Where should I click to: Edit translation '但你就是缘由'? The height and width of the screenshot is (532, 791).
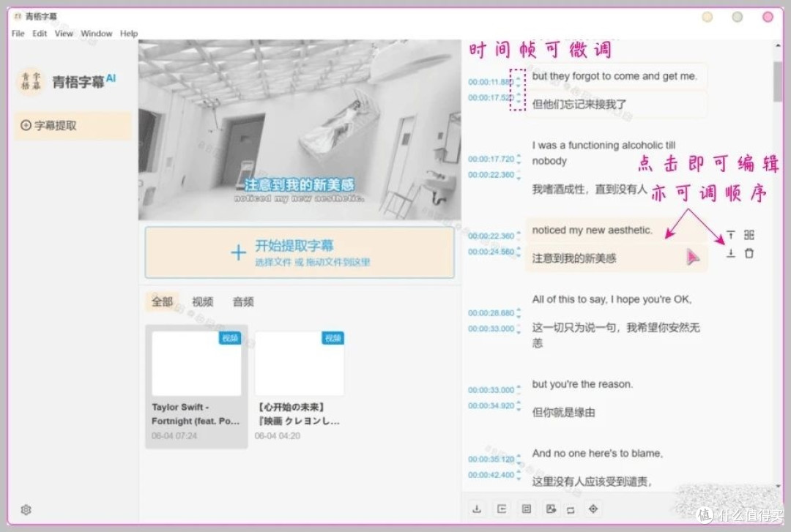pyautogui.click(x=563, y=413)
